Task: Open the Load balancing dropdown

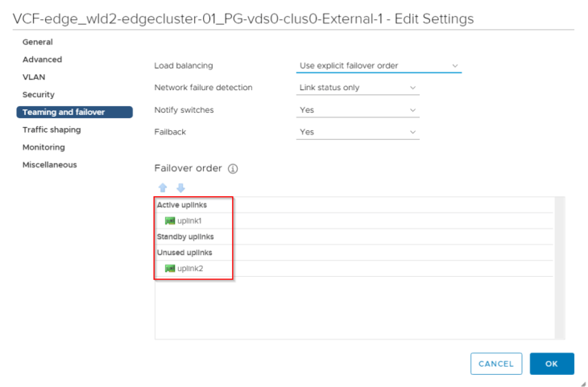Action: [x=379, y=65]
